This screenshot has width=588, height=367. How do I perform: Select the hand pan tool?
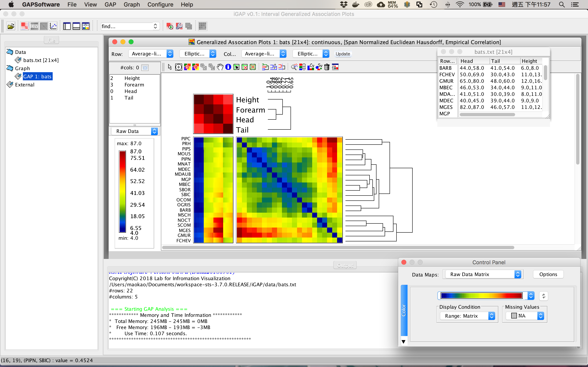coord(220,67)
